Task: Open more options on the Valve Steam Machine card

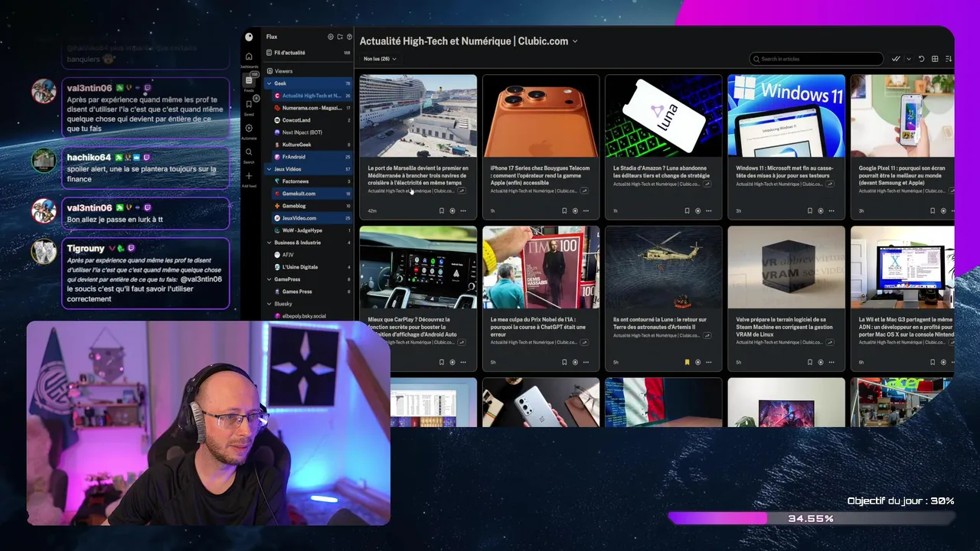Action: coord(831,362)
